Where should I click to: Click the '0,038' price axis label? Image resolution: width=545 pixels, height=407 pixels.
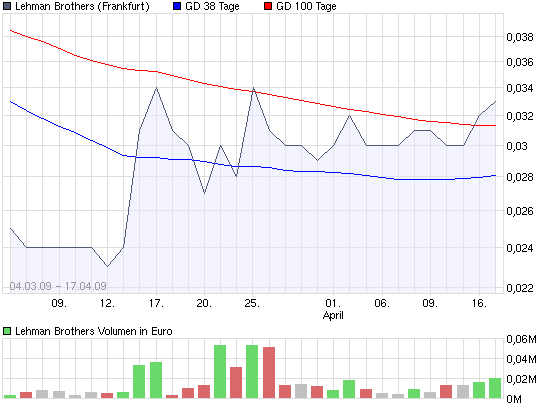pyautogui.click(x=520, y=37)
